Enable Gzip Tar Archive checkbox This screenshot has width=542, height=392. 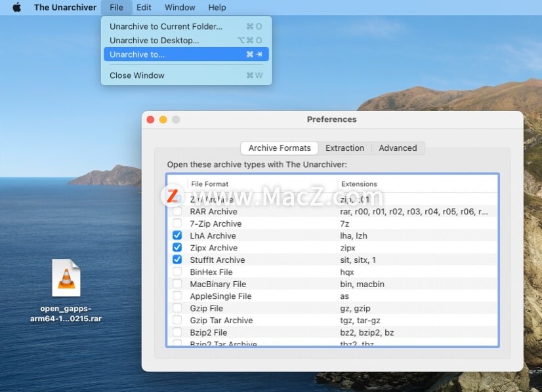177,320
